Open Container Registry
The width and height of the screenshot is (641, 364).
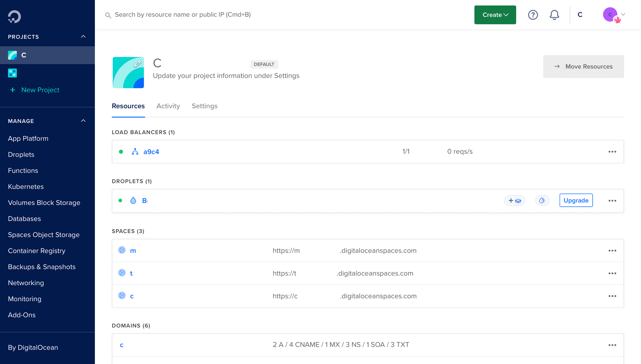[37, 251]
